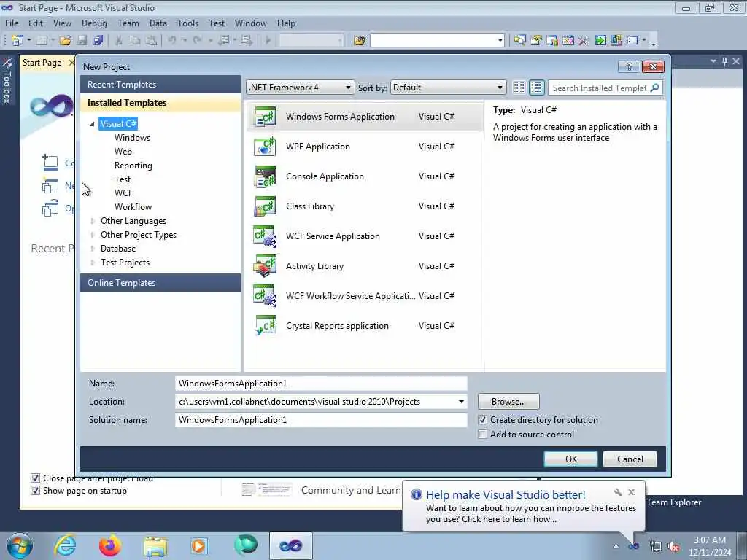Image resolution: width=747 pixels, height=560 pixels.
Task: Select the Reporting node under Visual C#
Action: point(133,166)
